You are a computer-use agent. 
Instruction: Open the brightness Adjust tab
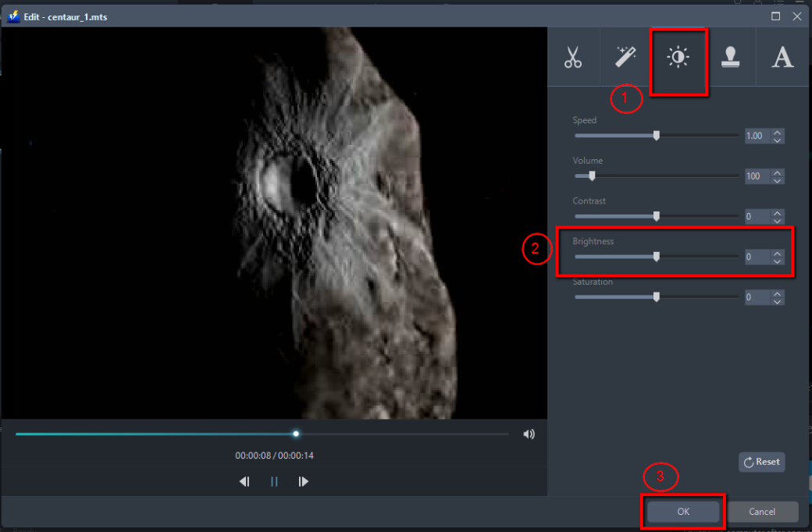click(678, 58)
